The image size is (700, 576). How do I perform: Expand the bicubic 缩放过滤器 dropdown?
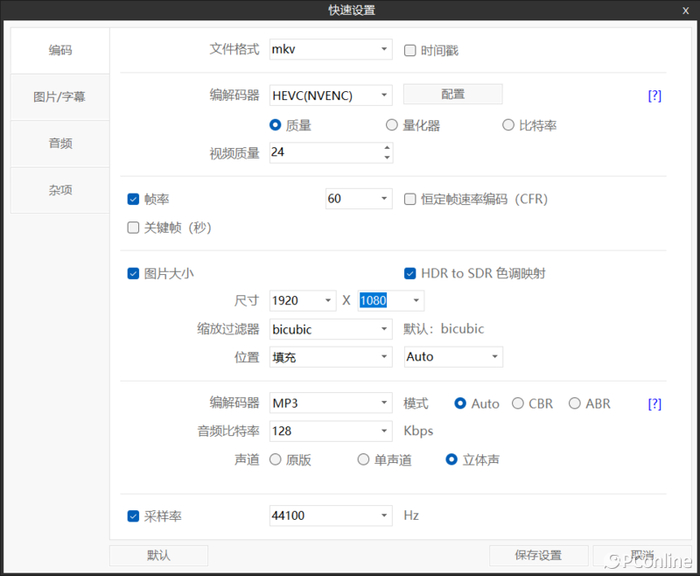385,329
